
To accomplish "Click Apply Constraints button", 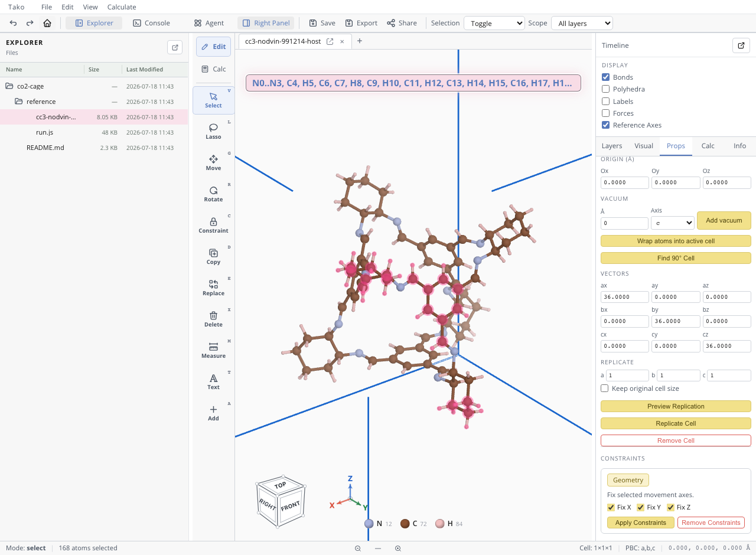I will tap(640, 523).
